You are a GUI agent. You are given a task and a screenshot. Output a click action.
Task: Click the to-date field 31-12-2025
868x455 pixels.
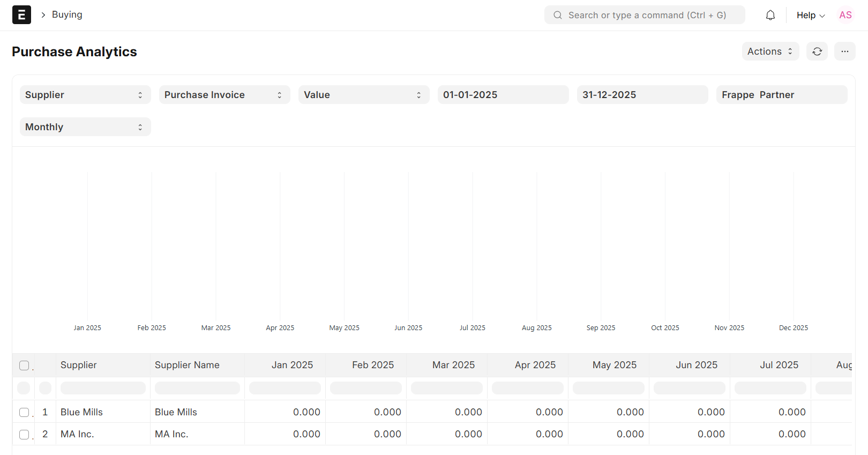[642, 95]
